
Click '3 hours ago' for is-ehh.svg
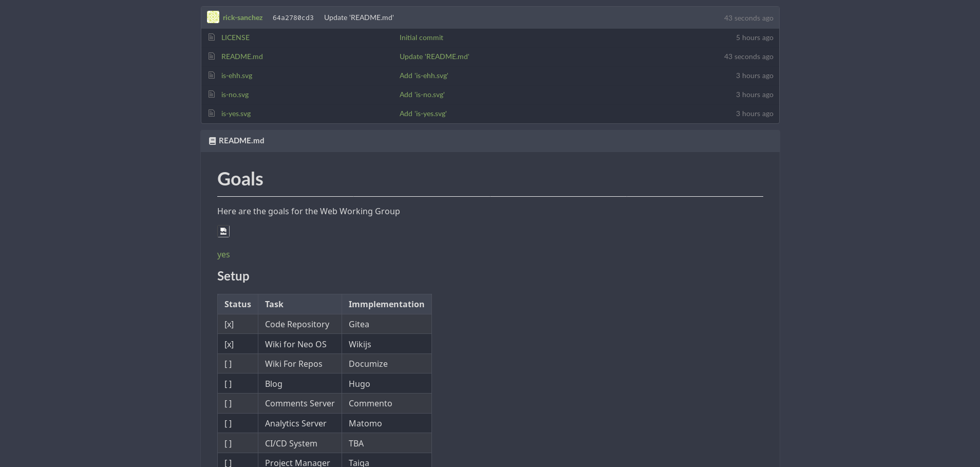(x=755, y=76)
